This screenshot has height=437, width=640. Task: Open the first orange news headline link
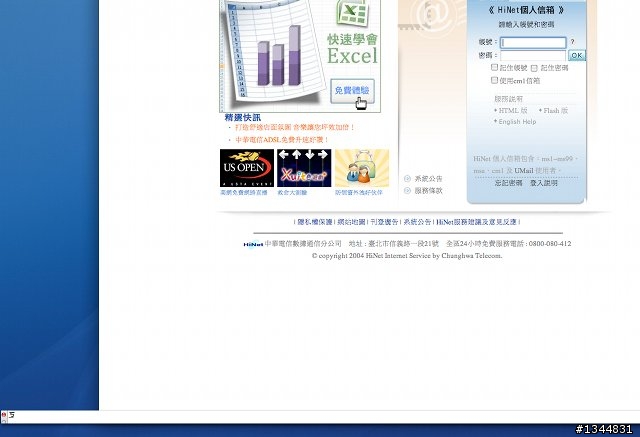point(295,127)
